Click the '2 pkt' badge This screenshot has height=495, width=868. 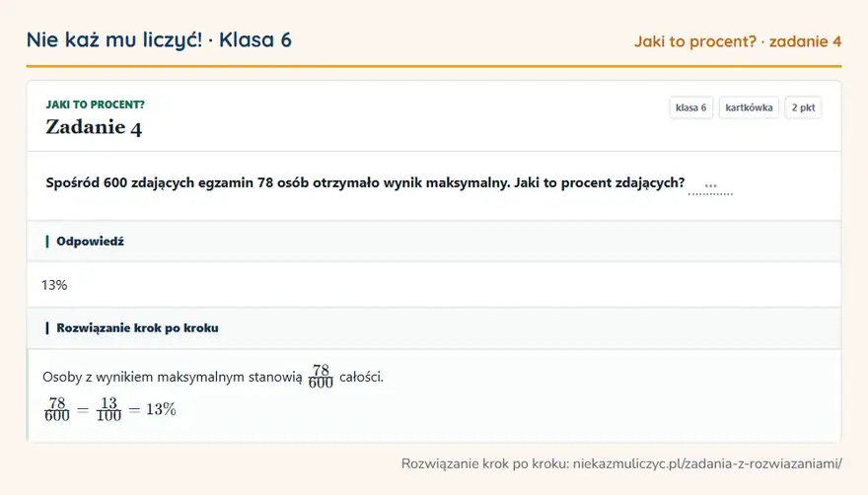click(803, 107)
